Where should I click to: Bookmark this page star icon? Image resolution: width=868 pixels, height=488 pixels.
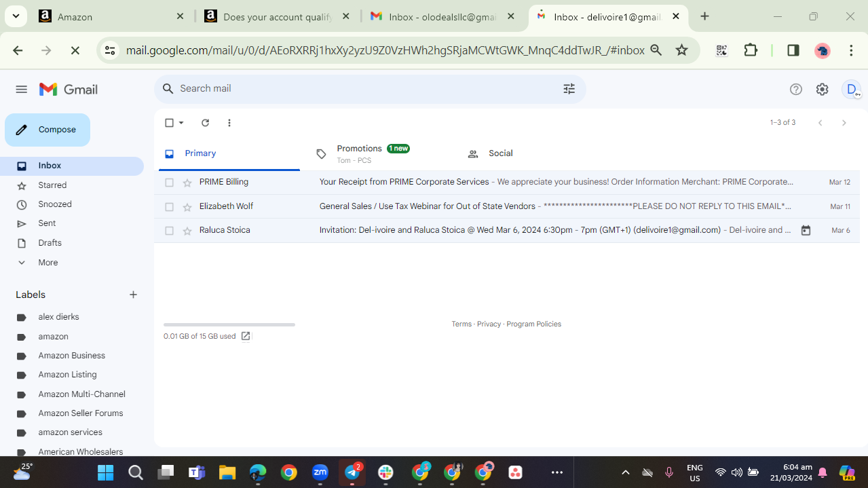click(x=682, y=50)
